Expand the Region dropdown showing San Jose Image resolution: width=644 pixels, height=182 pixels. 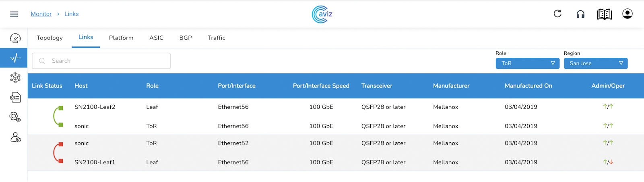coord(595,63)
